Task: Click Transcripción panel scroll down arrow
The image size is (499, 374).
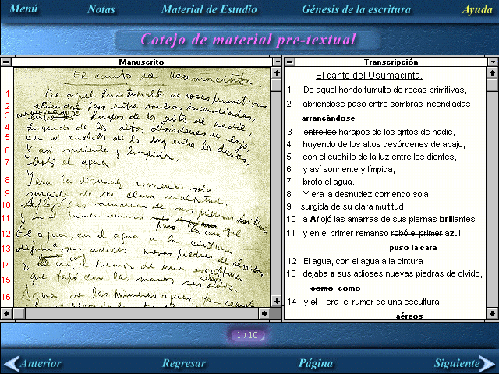Action: pyautogui.click(x=492, y=313)
